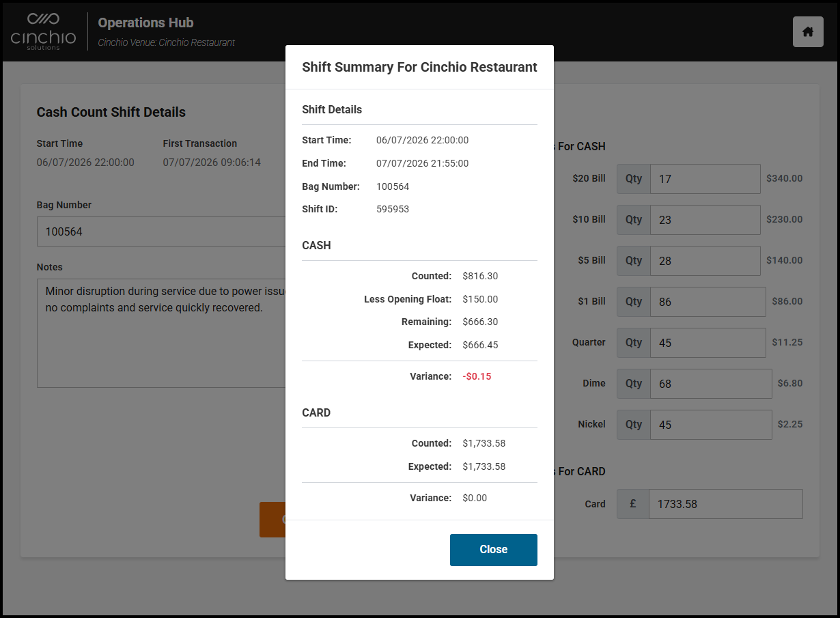The width and height of the screenshot is (840, 618).
Task: Click the orange button behind the dialog
Action: pos(272,520)
